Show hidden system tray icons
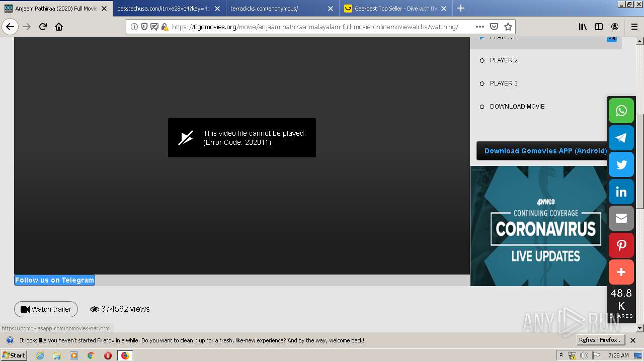 point(561,355)
